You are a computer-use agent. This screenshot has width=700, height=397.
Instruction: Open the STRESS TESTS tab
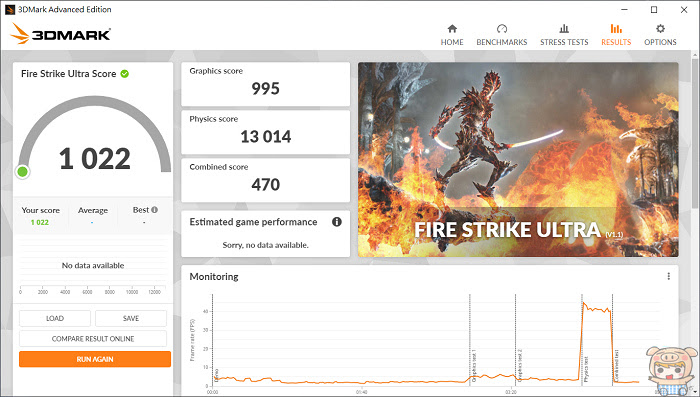(564, 35)
